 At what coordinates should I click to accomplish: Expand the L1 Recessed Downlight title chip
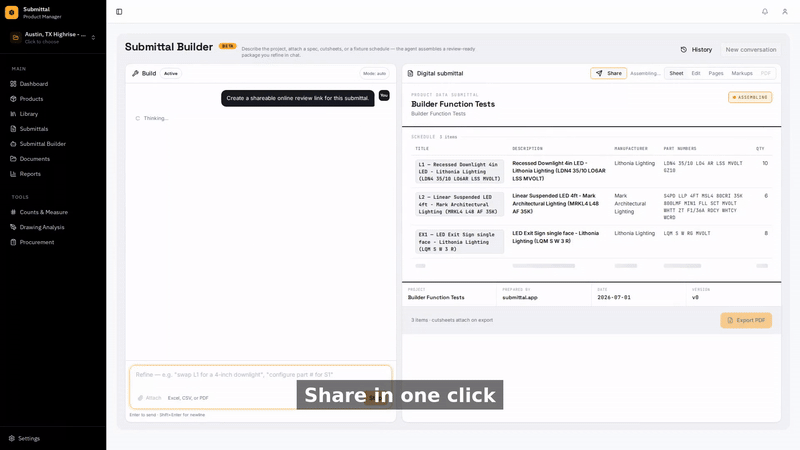[x=459, y=171]
